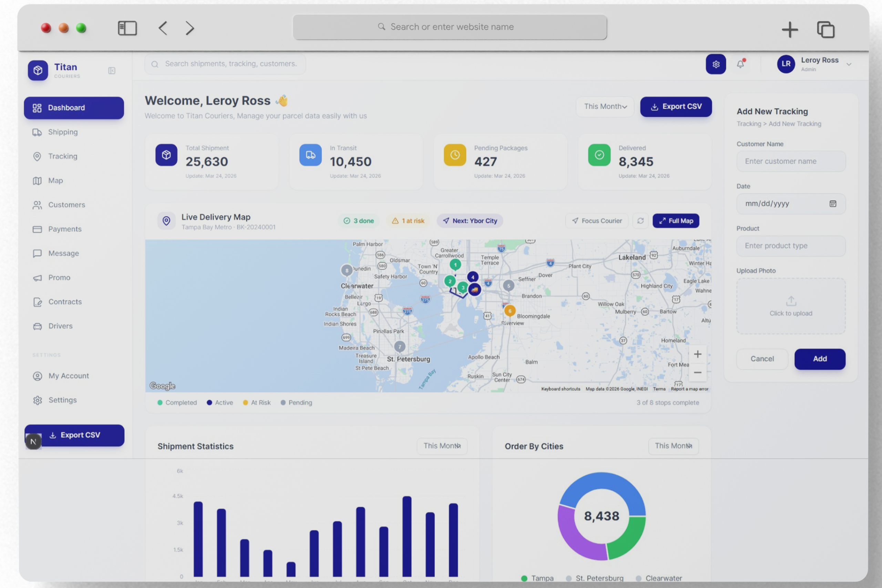Toggle the browser sidebar view
Image resolution: width=882 pixels, height=588 pixels.
tap(127, 28)
